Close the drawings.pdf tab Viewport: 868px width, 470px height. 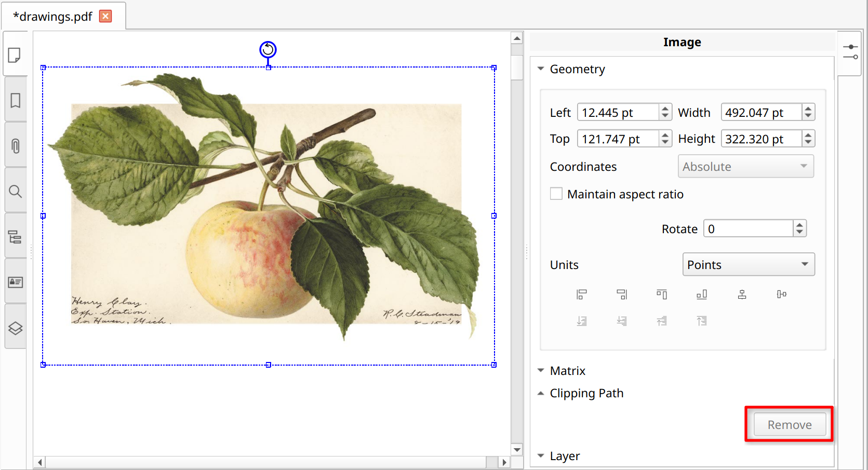coord(105,16)
